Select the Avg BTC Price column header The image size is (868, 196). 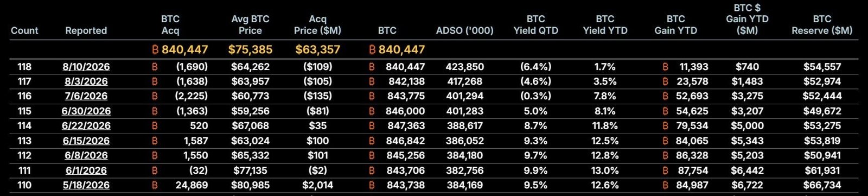(x=250, y=24)
